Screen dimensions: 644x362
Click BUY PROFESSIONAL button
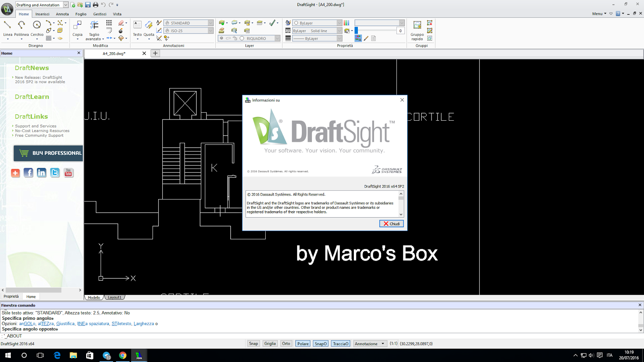48,153
